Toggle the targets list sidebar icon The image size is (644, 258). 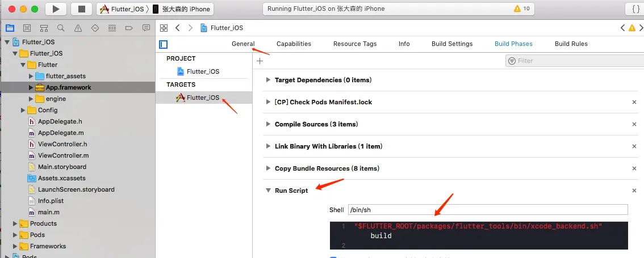pos(163,44)
